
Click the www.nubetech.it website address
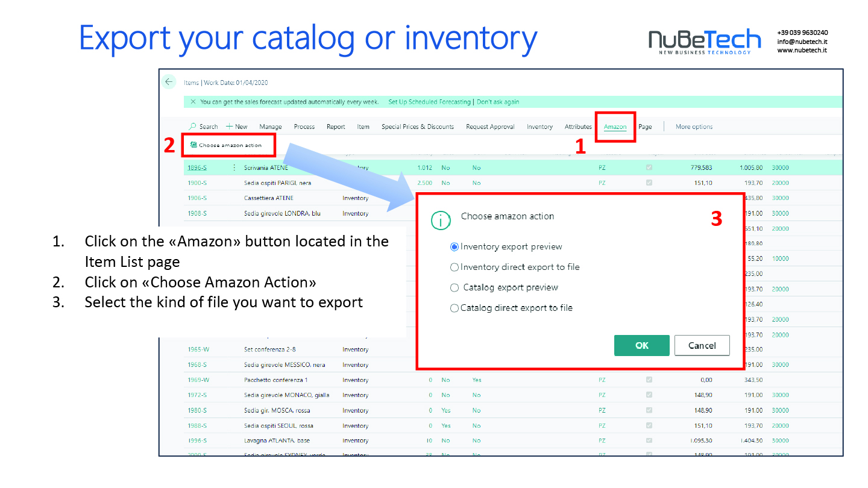[802, 50]
